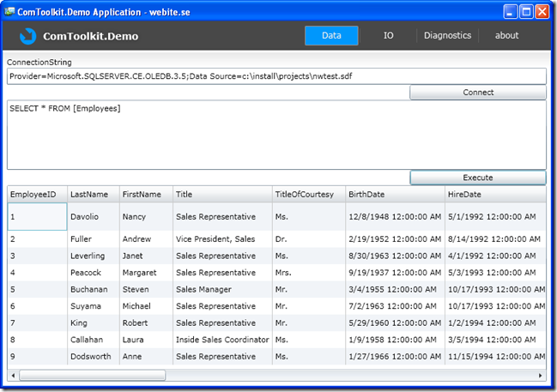The width and height of the screenshot is (557, 392).
Task: Switch to the Data tab
Action: pyautogui.click(x=331, y=36)
